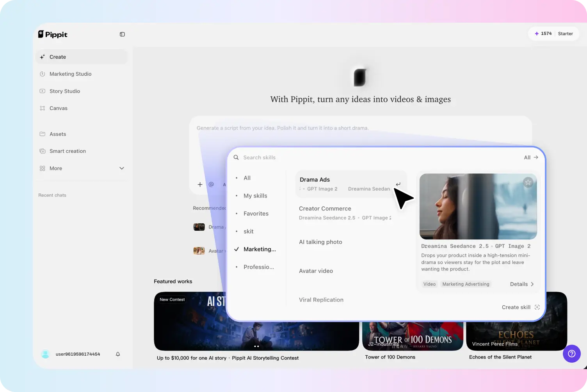Image resolution: width=587 pixels, height=392 pixels.
Task: Open the Pippit AI Storytelling Contest caption
Action: [228, 358]
